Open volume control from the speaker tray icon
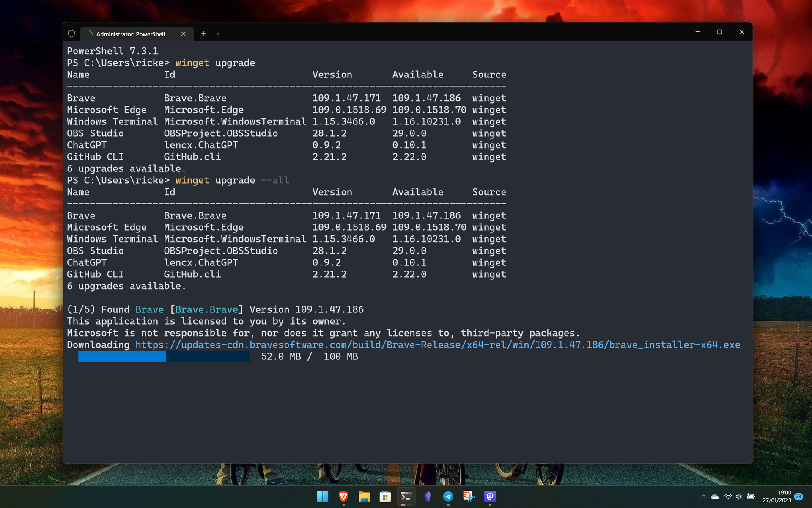 [x=739, y=497]
